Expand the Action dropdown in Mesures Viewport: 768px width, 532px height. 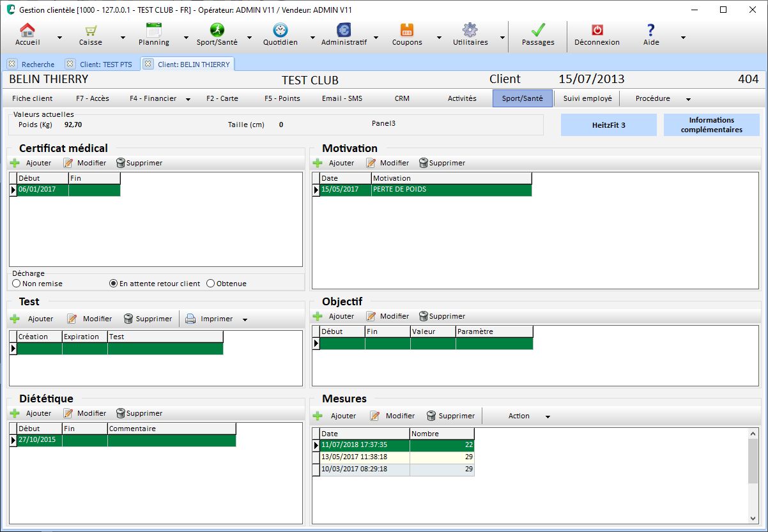pyautogui.click(x=548, y=416)
